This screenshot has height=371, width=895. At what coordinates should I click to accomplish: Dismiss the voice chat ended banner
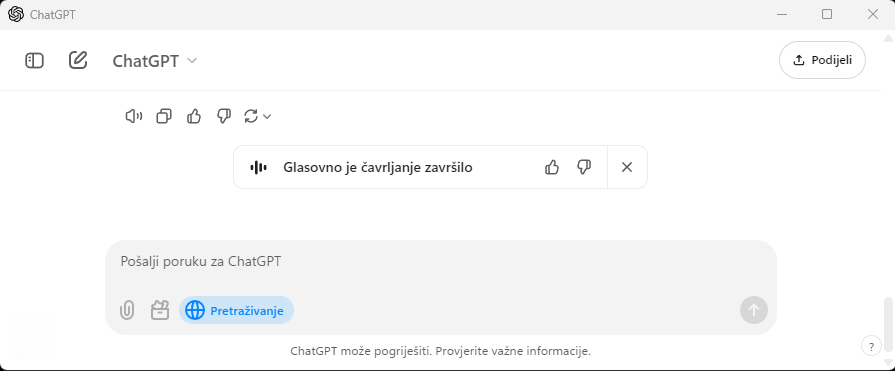click(627, 167)
